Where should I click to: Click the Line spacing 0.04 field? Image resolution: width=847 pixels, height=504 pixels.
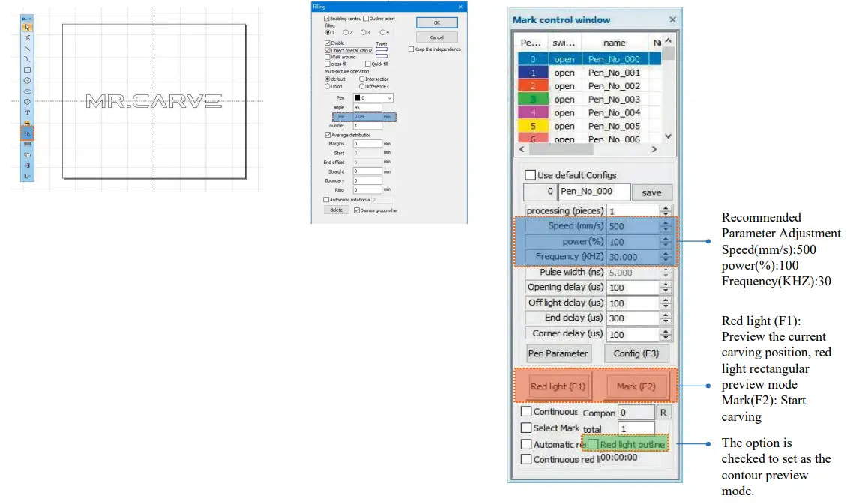click(367, 117)
